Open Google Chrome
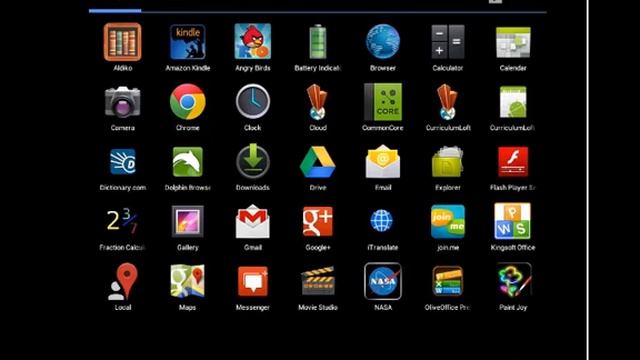The width and height of the screenshot is (640, 360). coord(187,102)
